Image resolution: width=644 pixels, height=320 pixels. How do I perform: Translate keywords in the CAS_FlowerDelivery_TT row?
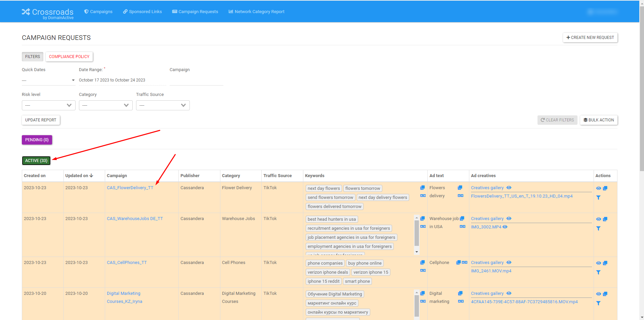coord(423,196)
